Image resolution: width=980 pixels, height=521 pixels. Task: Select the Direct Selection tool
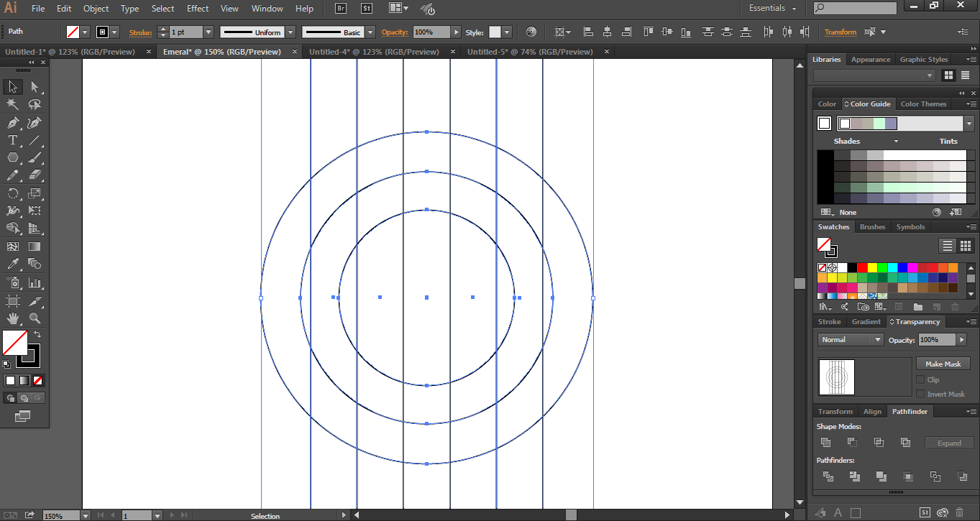pos(35,87)
